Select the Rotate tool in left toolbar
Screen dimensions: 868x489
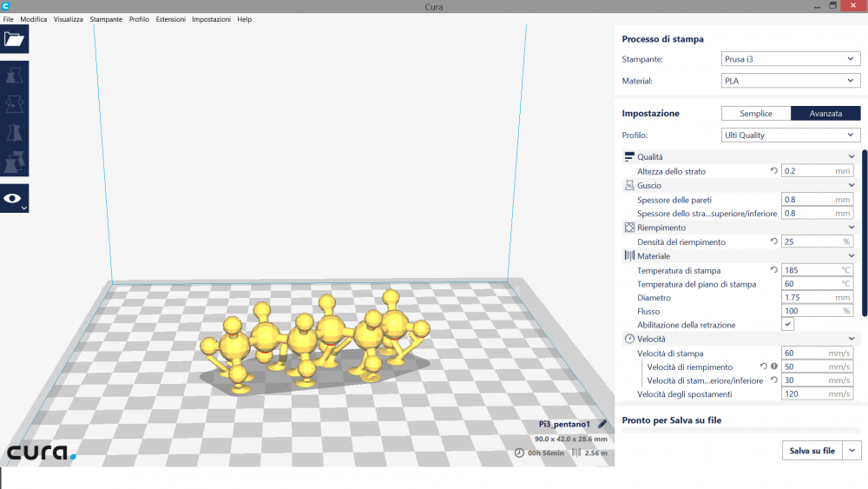14,104
